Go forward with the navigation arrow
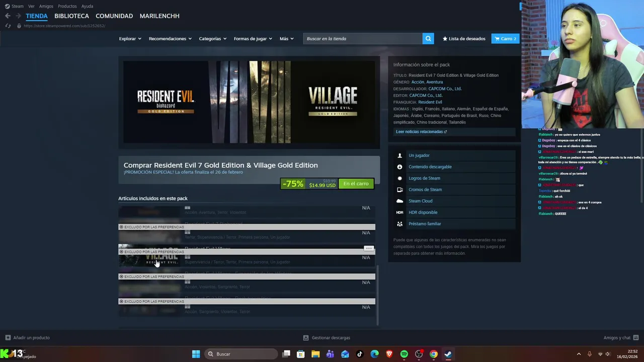Screen dimensions: 644x362 point(18,16)
